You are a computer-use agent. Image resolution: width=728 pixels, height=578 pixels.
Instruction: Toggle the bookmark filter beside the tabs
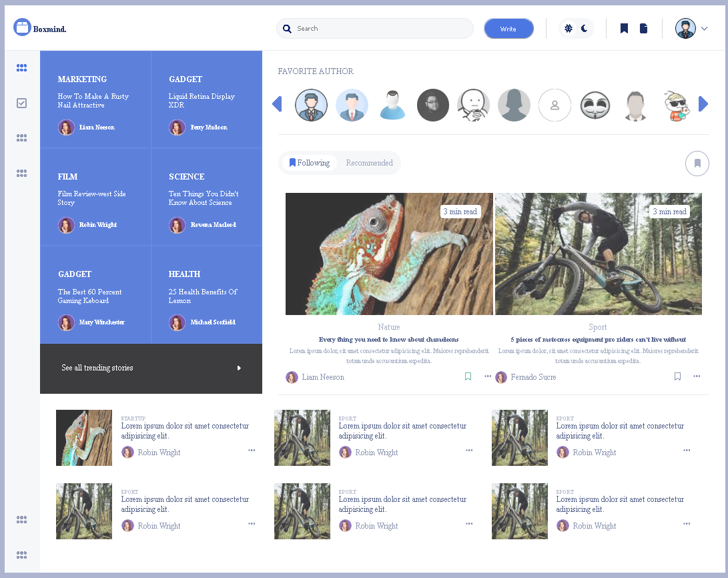697,163
